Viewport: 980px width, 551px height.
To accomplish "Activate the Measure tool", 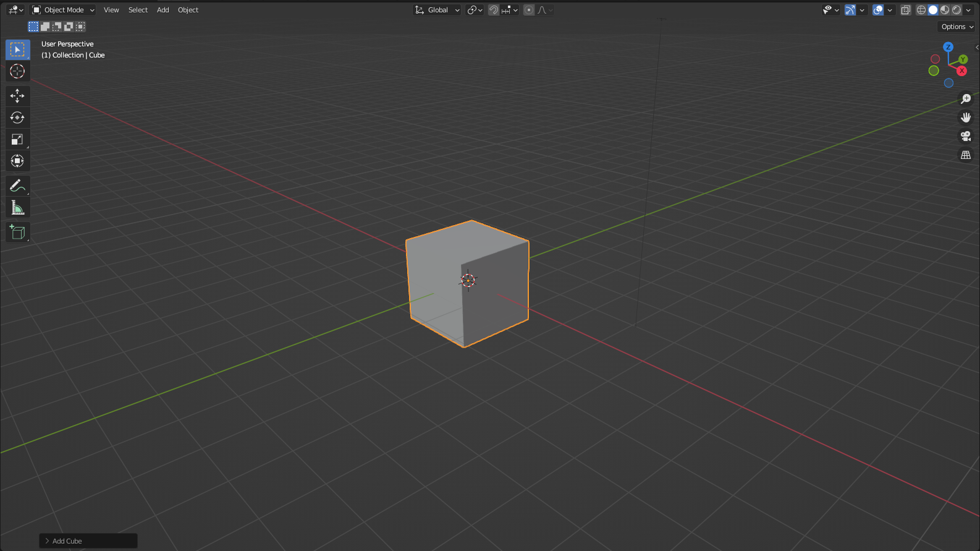I will pos(17,208).
